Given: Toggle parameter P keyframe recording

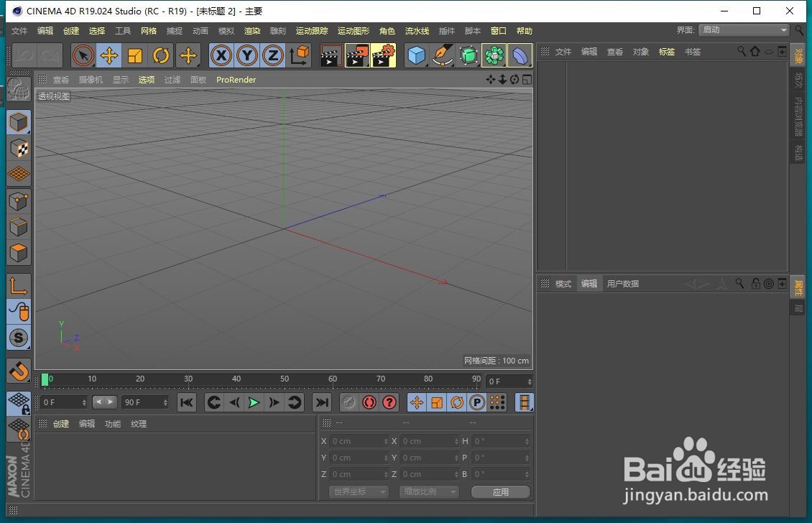Looking at the screenshot, I should [x=477, y=402].
